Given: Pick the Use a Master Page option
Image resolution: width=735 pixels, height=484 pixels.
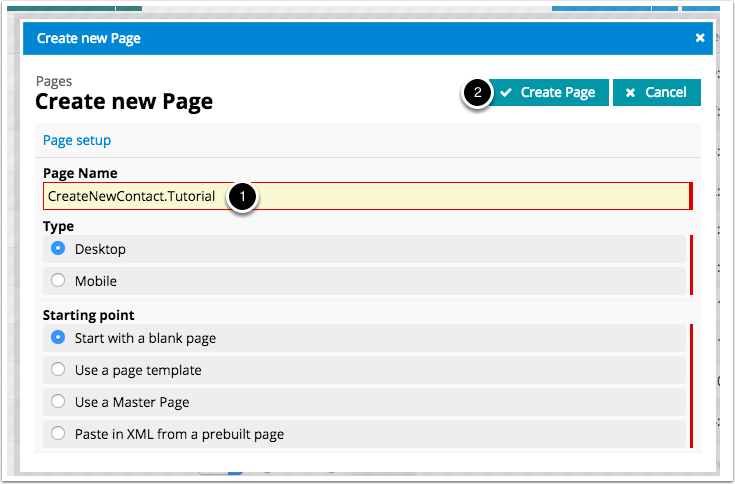Looking at the screenshot, I should point(58,402).
